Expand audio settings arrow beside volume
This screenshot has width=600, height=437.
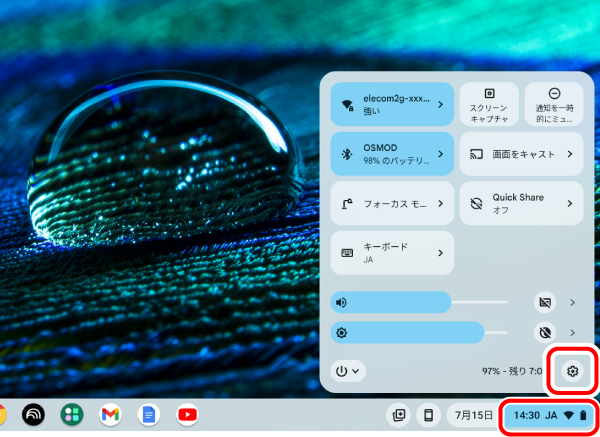(x=572, y=301)
